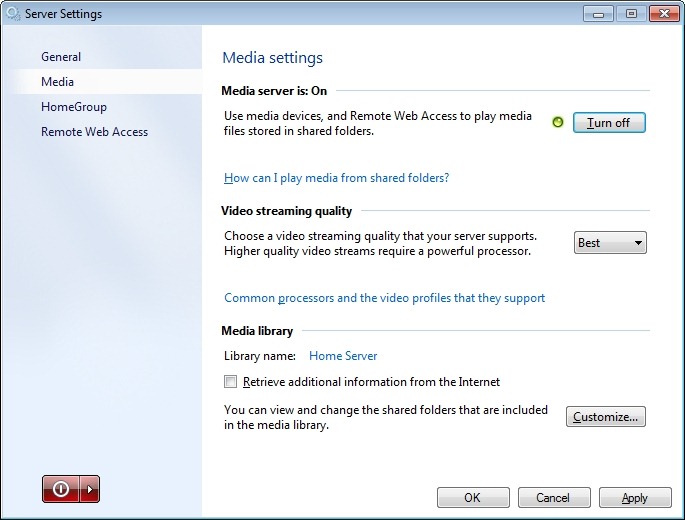Enable Retrieve additional information from the Internet
This screenshot has height=520, width=685.
(x=231, y=382)
